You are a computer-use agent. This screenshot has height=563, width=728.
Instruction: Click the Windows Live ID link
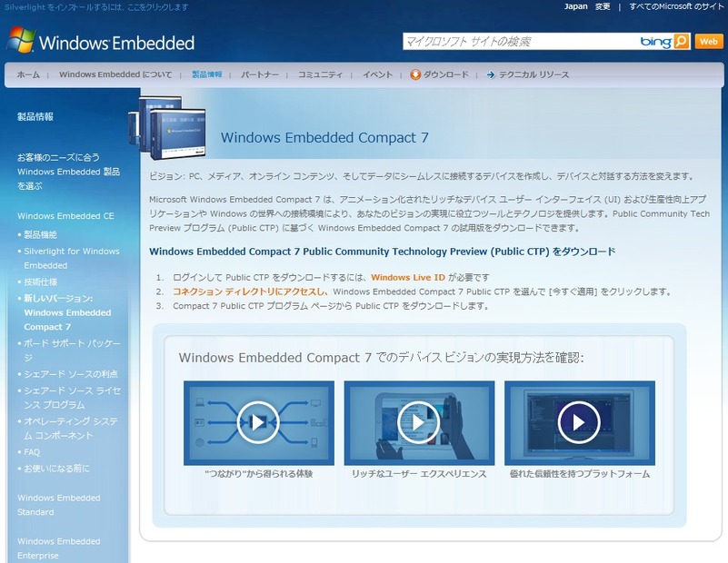point(408,277)
